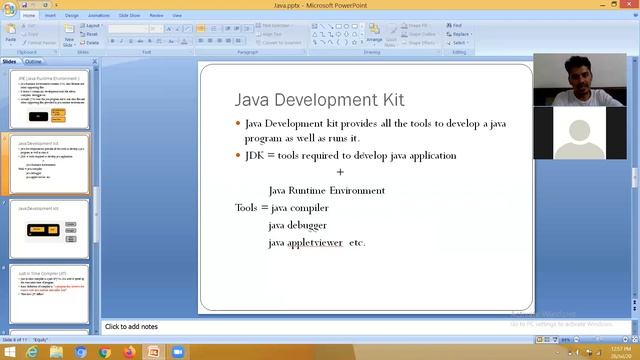Align text to the left
Screen dimensions: 640x360
coord(200,41)
